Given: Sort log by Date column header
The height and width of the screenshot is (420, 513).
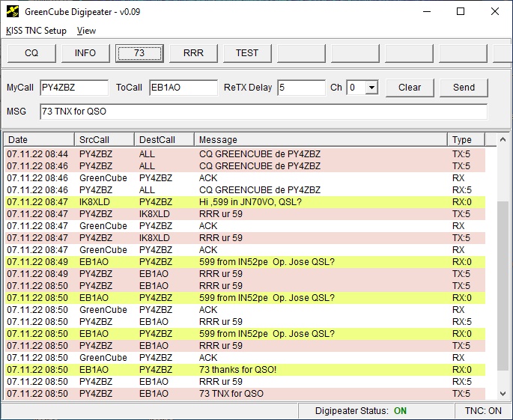Looking at the screenshot, I should coord(39,140).
